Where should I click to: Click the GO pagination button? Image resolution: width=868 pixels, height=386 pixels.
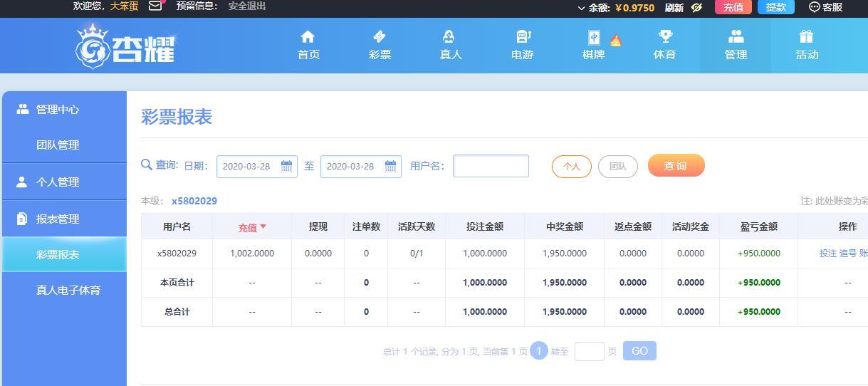(x=639, y=351)
